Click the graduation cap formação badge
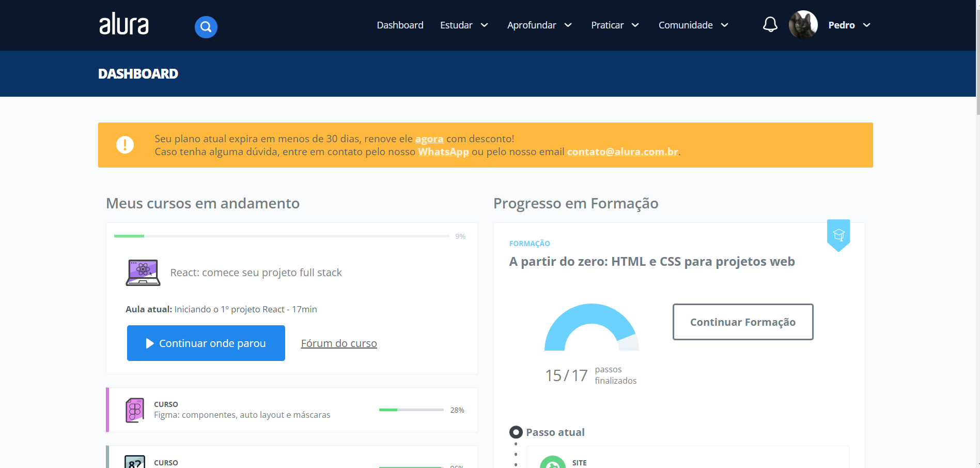Screen dimensions: 980x468 click(x=838, y=235)
